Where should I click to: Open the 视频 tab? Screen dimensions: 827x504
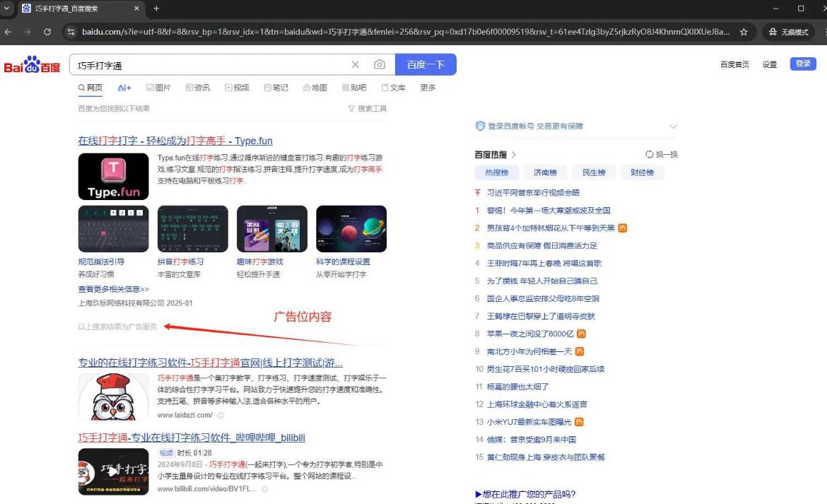237,88
